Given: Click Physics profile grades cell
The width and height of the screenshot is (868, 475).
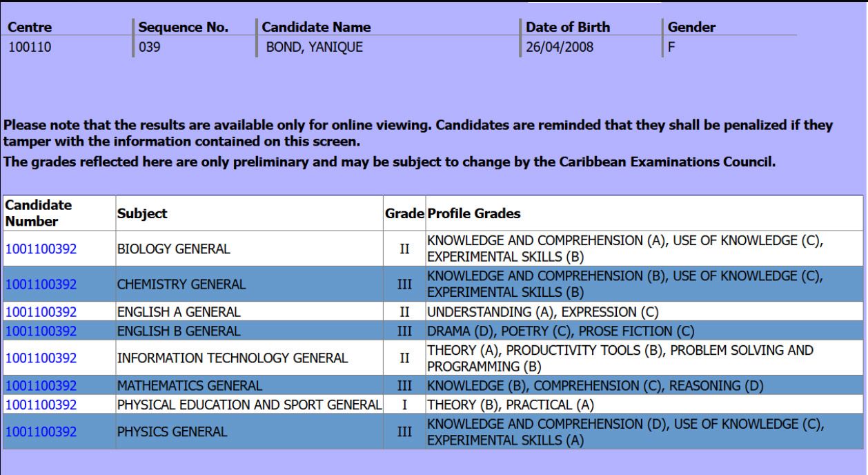Looking at the screenshot, I should point(644,432).
